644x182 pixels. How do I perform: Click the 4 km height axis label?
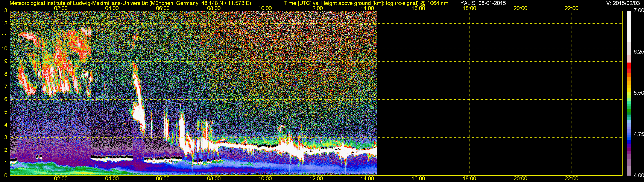6,125
